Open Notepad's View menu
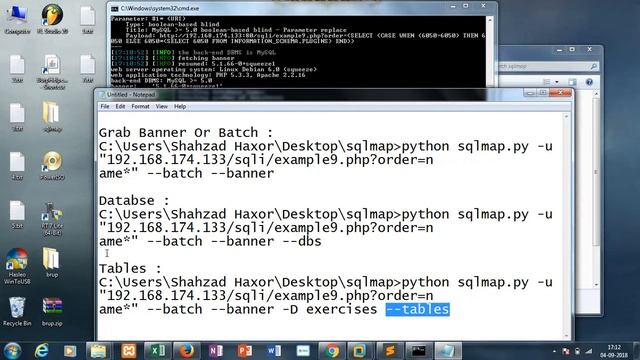 (162, 106)
